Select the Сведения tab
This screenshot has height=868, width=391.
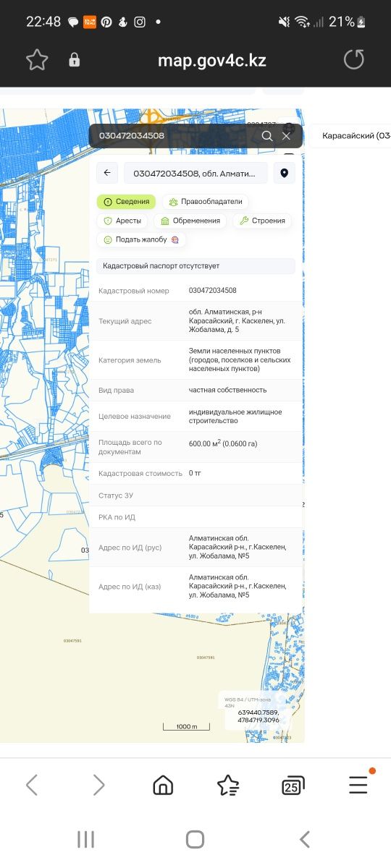pos(126,202)
